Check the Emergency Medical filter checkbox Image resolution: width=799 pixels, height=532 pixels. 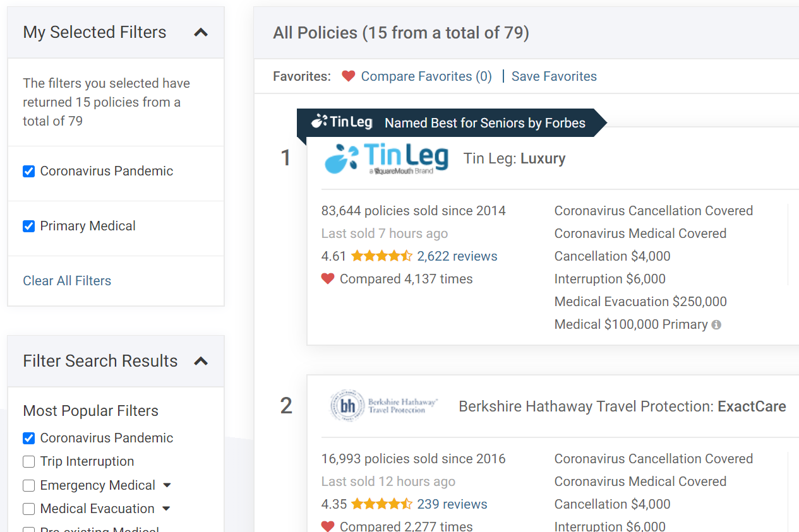pos(28,485)
